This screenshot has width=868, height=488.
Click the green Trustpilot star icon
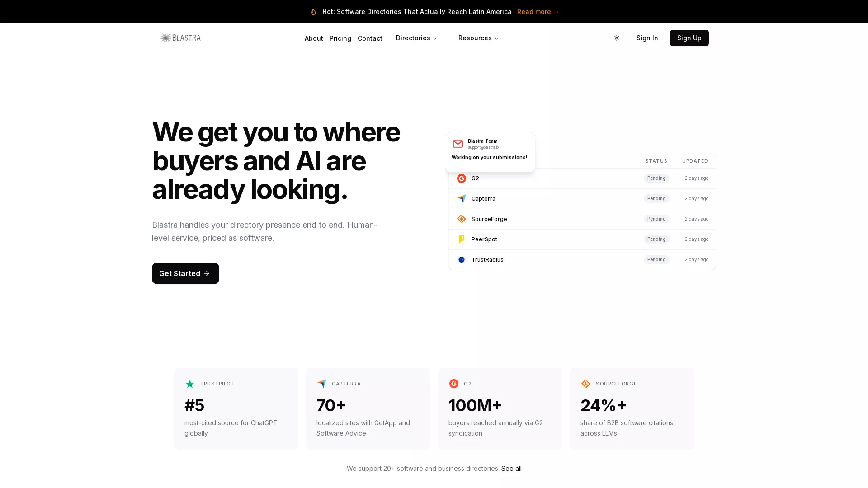click(x=190, y=384)
